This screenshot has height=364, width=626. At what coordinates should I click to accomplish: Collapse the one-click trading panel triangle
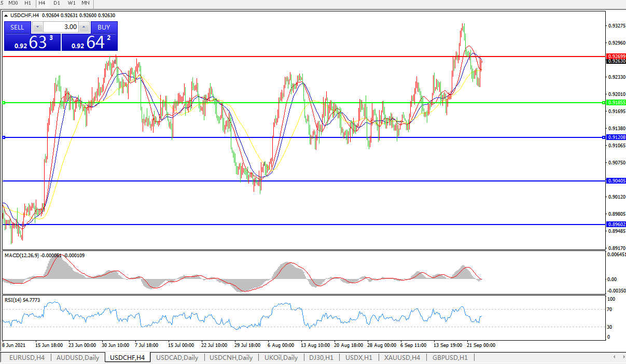click(6, 16)
